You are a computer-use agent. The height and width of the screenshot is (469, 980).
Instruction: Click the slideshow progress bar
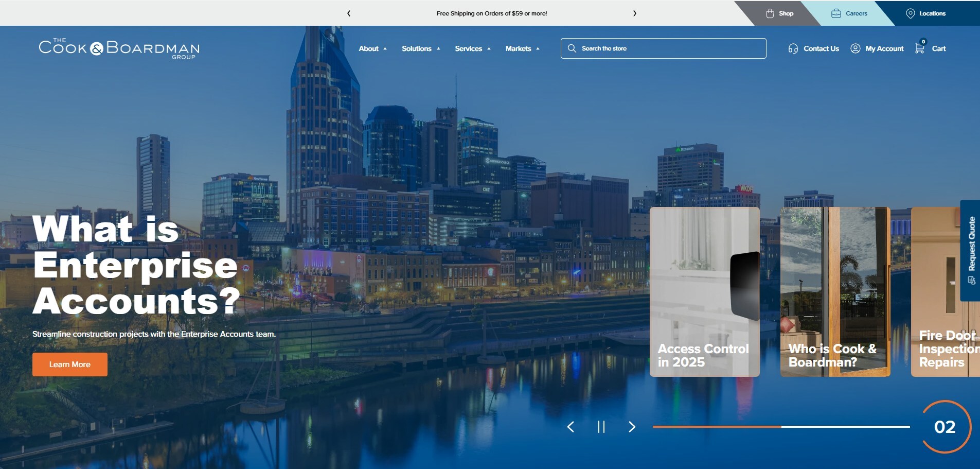pos(781,427)
